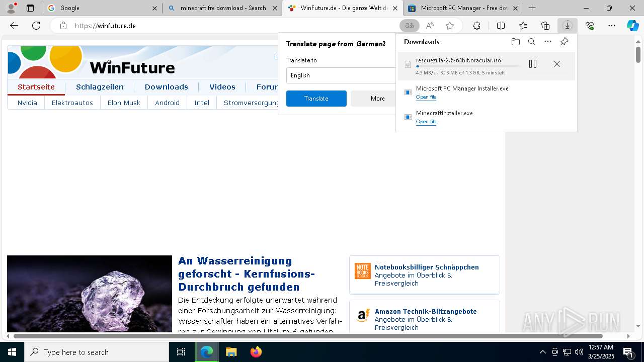The height and width of the screenshot is (362, 644).
Task: Open file for MinecraftInstaller.exe
Action: tap(426, 122)
